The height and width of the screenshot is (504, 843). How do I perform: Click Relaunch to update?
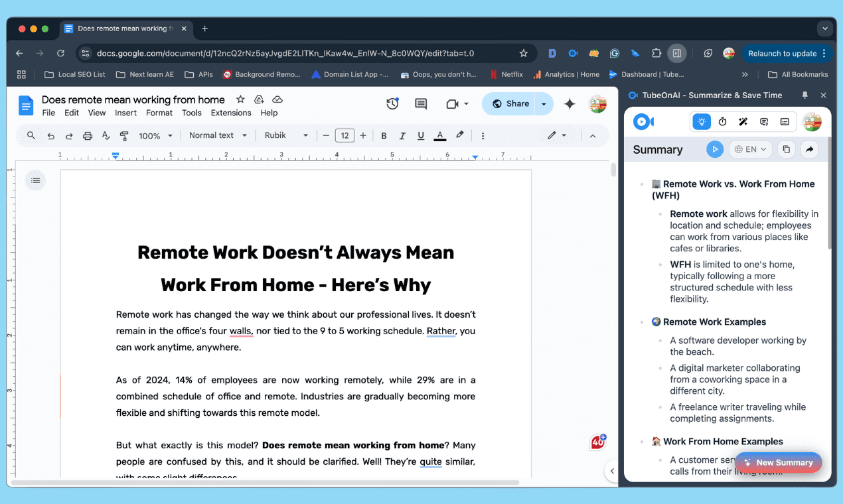click(x=787, y=53)
